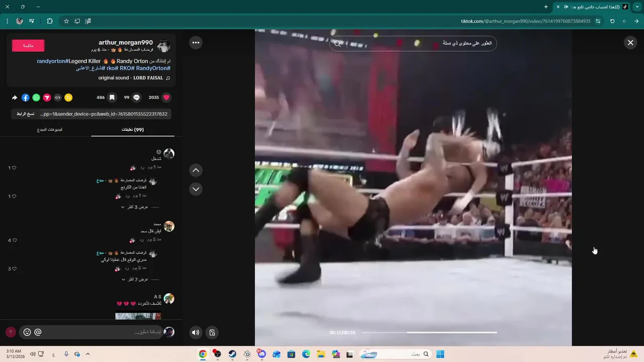
Task: Click the address bar URL
Action: 526,21
